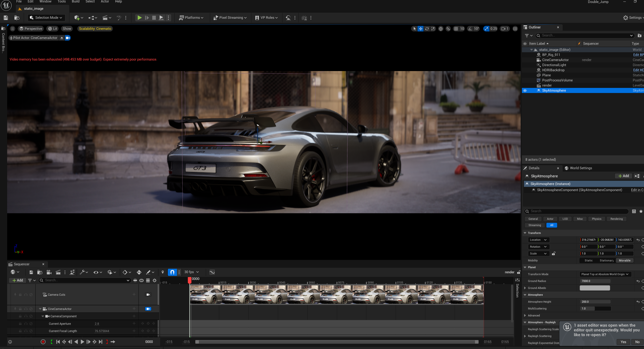Open Transform Mode combo box
This screenshot has height=349, width=644.
coord(605,274)
